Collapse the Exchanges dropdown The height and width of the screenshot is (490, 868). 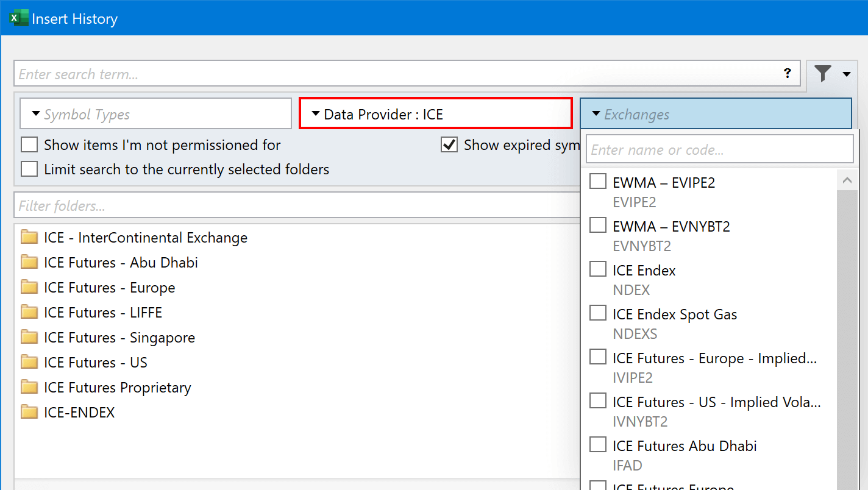tap(716, 114)
